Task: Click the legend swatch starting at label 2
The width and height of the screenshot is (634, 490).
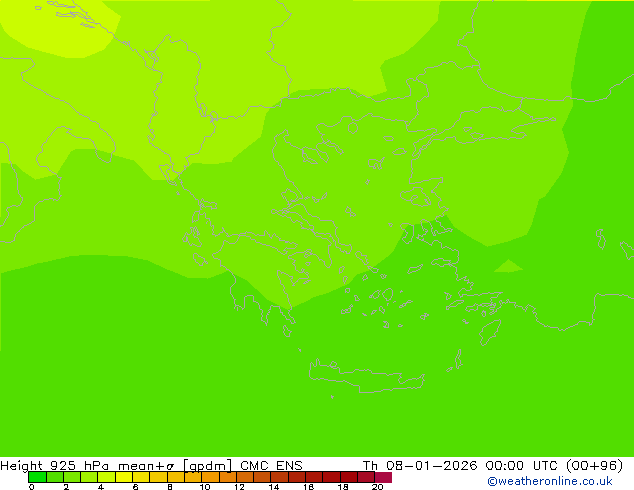Action: (72, 477)
